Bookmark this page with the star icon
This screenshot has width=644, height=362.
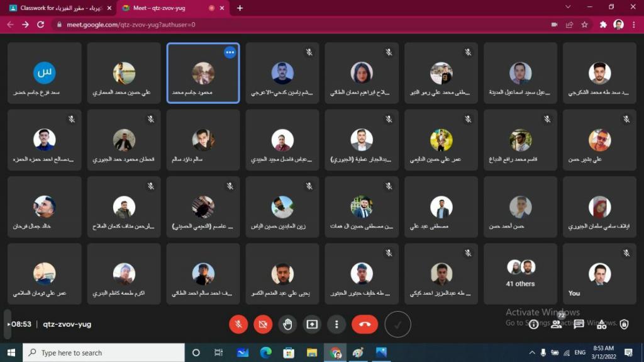click(584, 25)
